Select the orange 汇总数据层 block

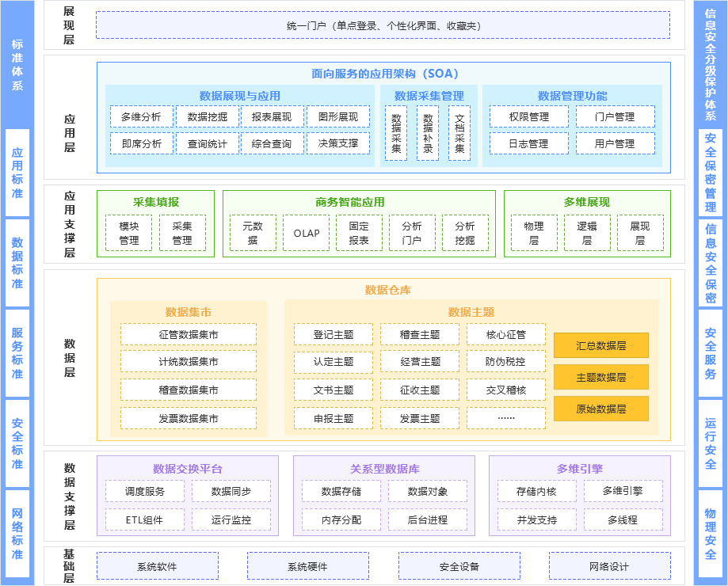[x=600, y=345]
